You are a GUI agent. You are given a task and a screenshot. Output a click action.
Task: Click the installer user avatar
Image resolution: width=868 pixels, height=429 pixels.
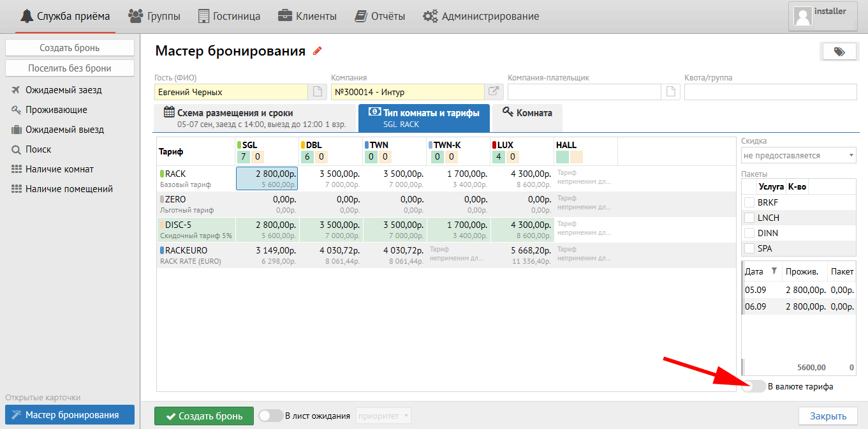point(802,16)
